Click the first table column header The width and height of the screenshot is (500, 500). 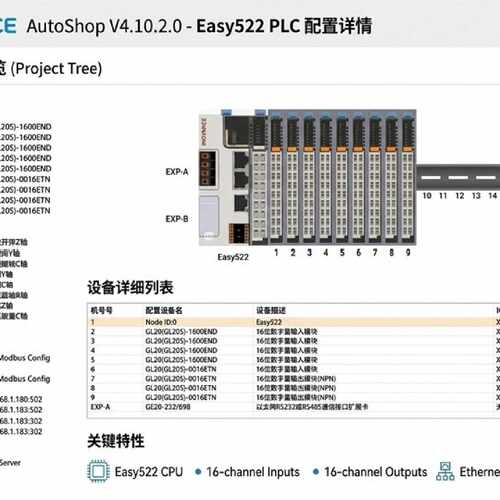point(102,310)
